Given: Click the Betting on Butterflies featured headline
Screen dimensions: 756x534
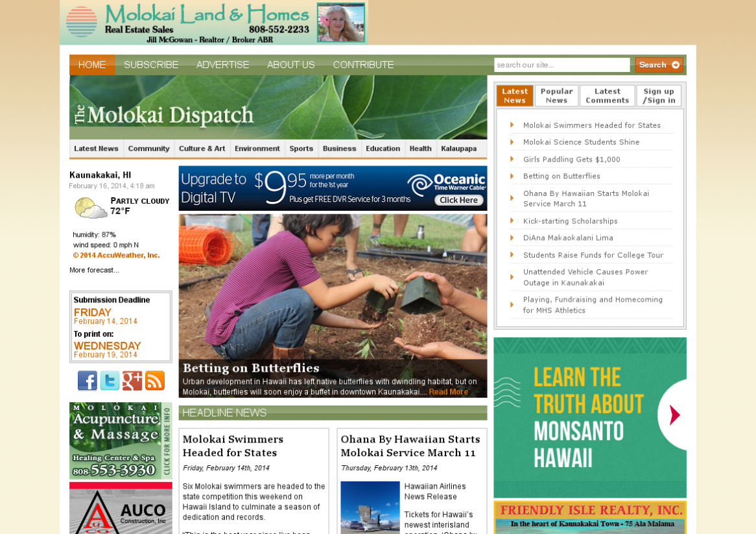Looking at the screenshot, I should pyautogui.click(x=251, y=368).
